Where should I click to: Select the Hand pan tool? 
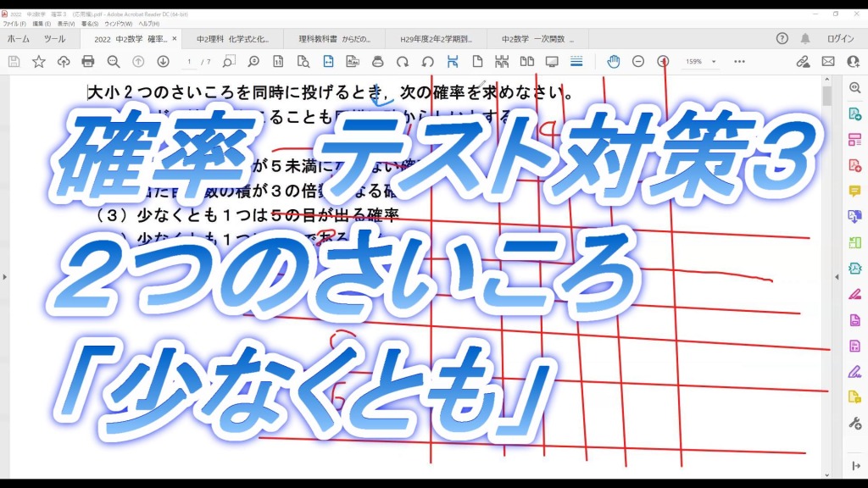(x=613, y=62)
